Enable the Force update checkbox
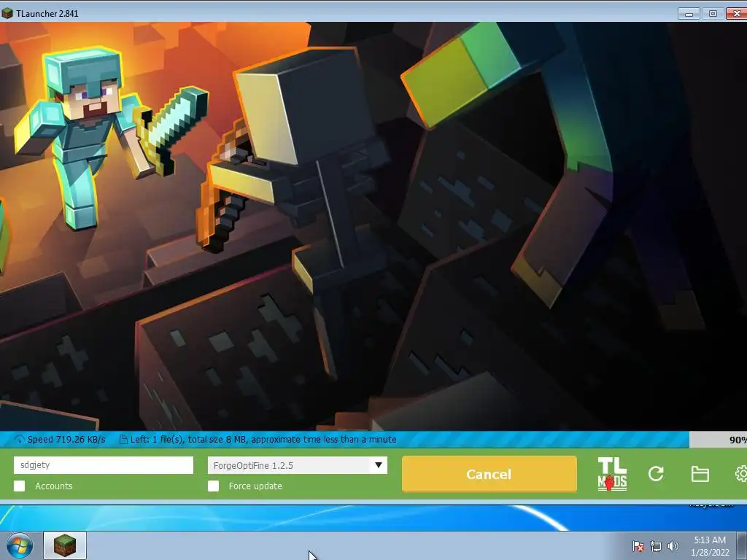 point(214,486)
